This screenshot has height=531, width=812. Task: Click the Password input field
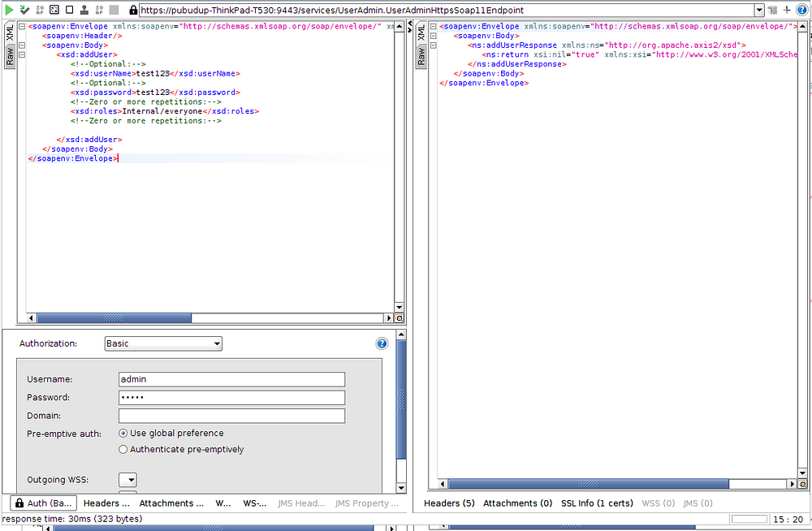(x=231, y=397)
